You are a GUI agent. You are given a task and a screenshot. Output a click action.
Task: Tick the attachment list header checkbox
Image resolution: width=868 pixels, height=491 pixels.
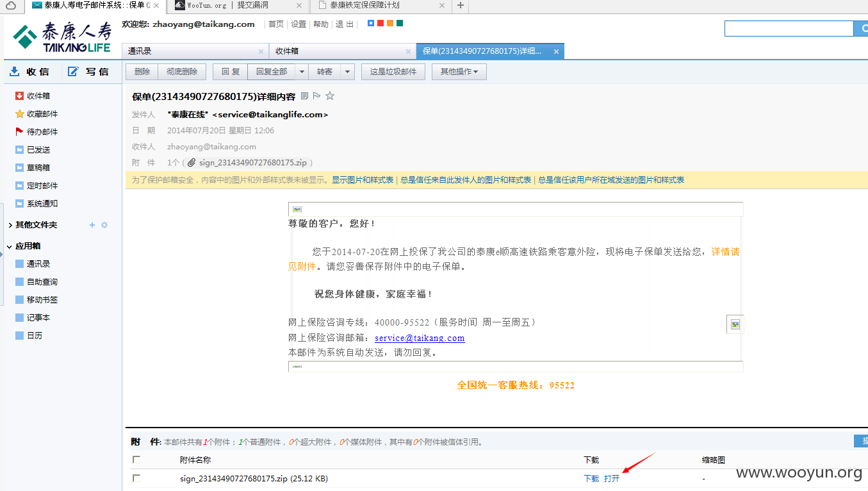(136, 460)
